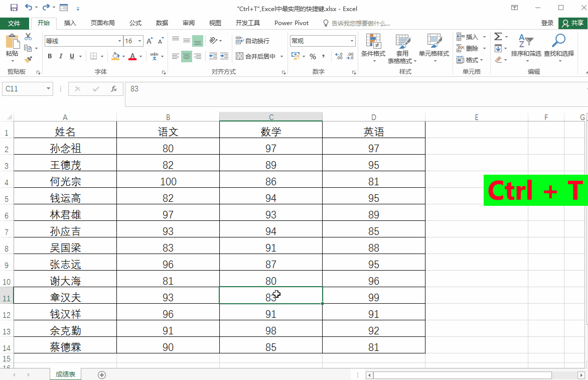Open 套用表格格式 table format gallery
This screenshot has height=380, width=588.
pyautogui.click(x=402, y=49)
